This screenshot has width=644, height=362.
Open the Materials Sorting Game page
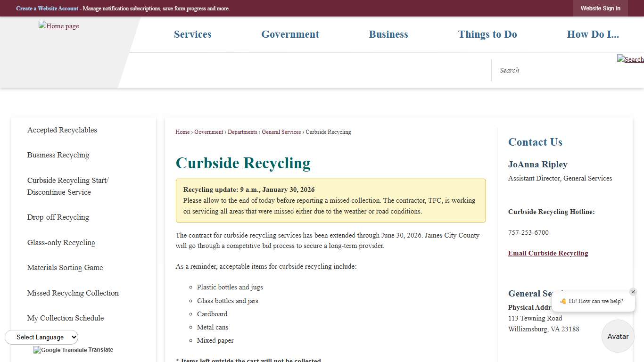pyautogui.click(x=65, y=267)
